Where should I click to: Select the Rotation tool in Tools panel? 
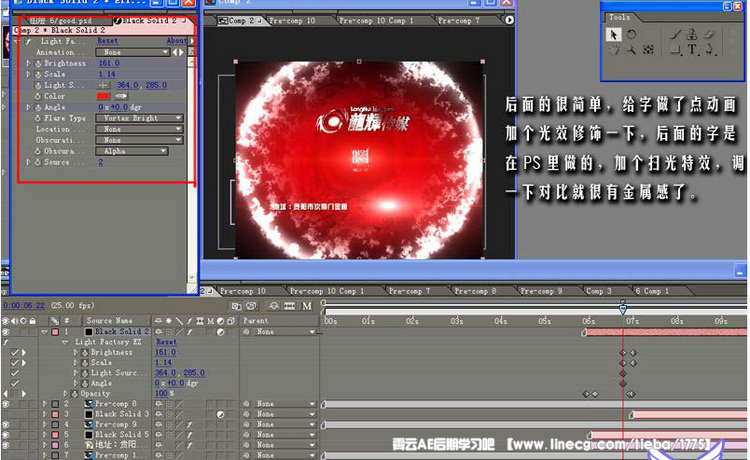[x=631, y=34]
